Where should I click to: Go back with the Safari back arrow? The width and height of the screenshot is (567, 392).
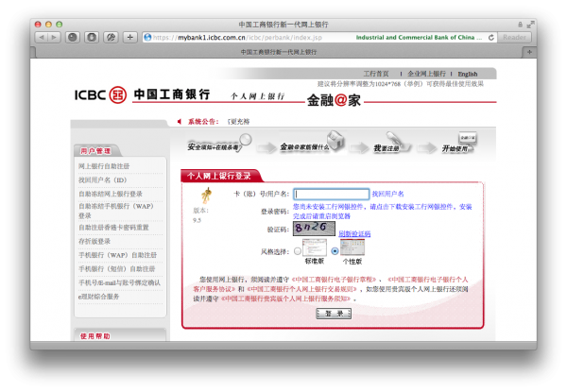[42, 37]
